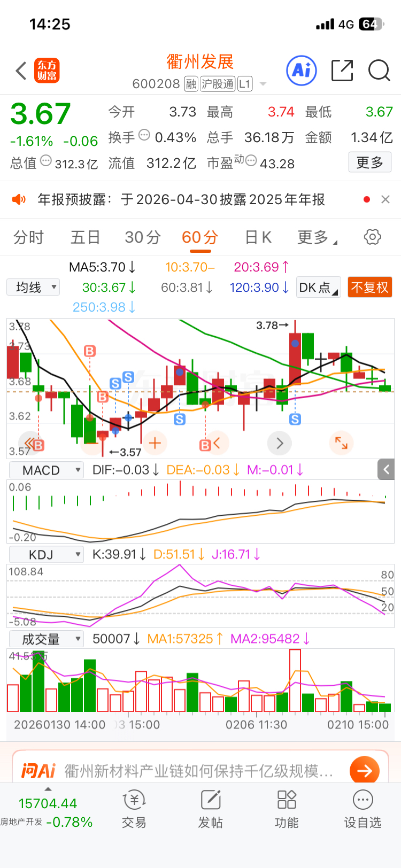
Task: Move chart right with right chevron circle
Action: 279,443
